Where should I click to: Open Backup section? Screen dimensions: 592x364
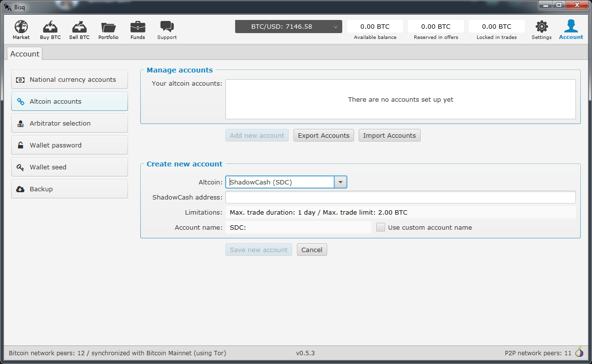point(70,189)
